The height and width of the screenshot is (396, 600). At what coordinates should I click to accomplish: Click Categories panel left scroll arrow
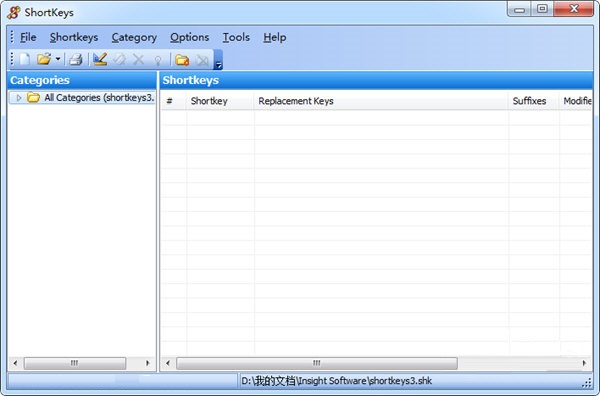pyautogui.click(x=15, y=363)
